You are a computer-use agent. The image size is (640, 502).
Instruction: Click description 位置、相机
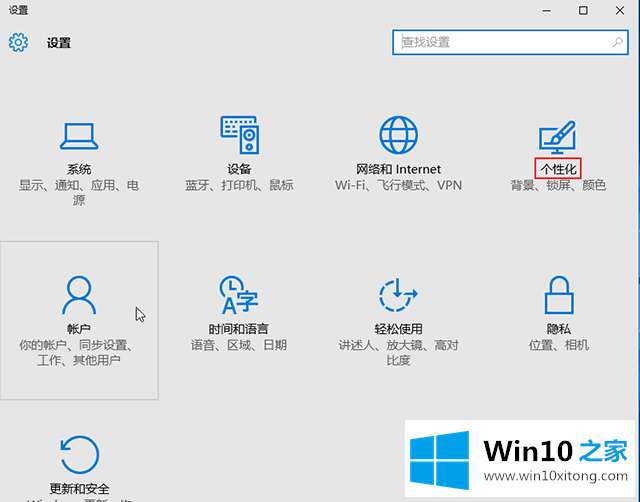click(559, 345)
